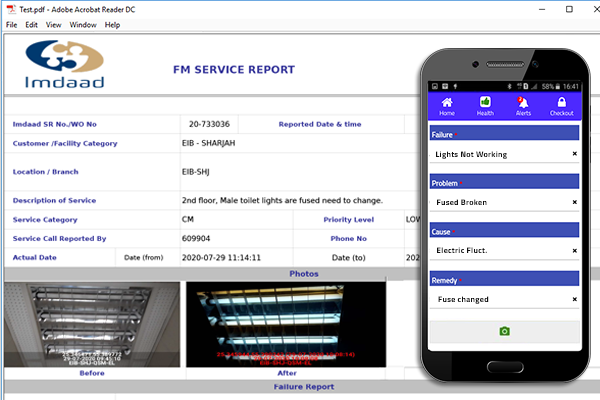The image size is (600, 400).
Task: Tap the Fused Broken field
Action: tap(504, 202)
